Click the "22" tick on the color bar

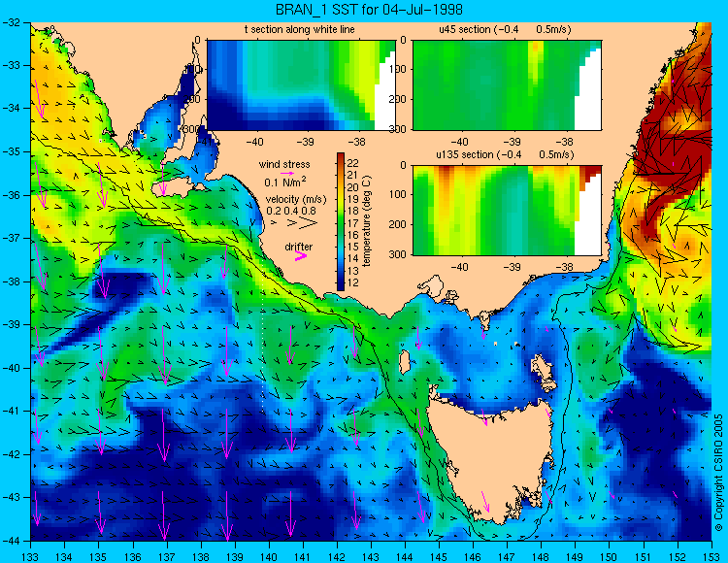point(353,163)
